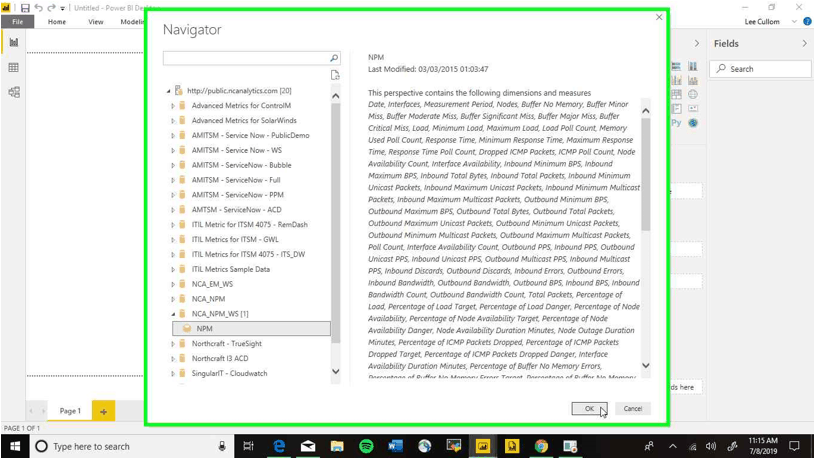Open File Explorer from taskbar
Viewport: 816px width, 459px height.
point(337,447)
